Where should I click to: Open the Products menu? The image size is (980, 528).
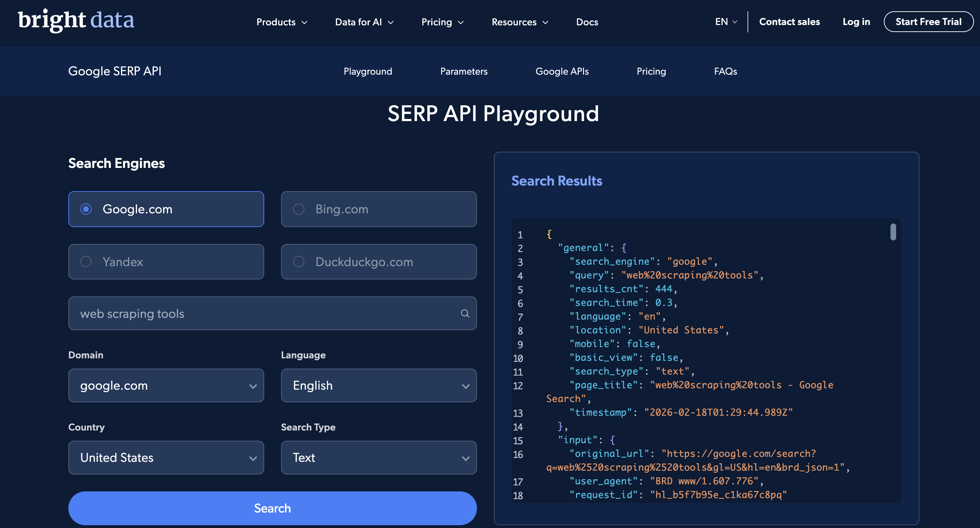281,22
